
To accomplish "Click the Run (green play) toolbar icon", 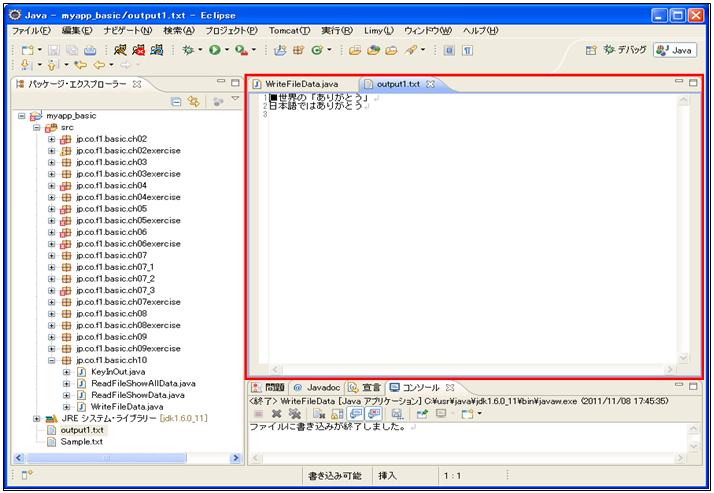I will pyautogui.click(x=215, y=50).
